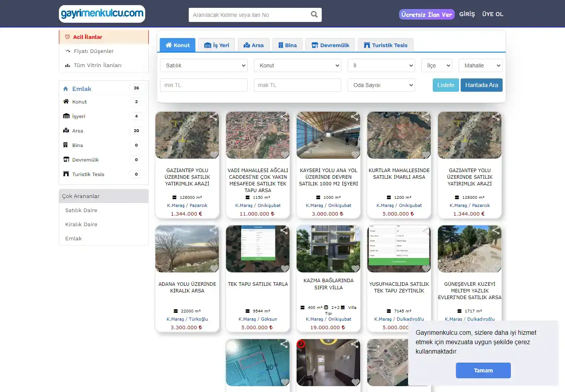This screenshot has height=392, width=565.
Task: Click the min TL price field
Action: (204, 85)
